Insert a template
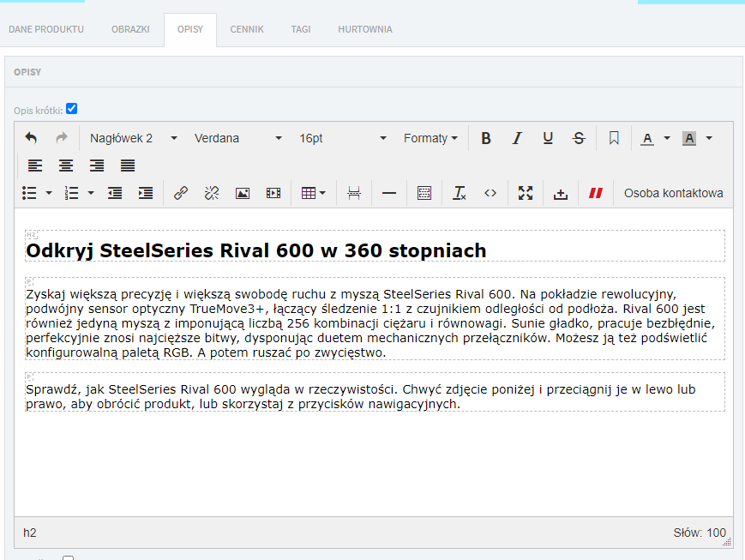The height and width of the screenshot is (560, 745). pyautogui.click(x=424, y=193)
